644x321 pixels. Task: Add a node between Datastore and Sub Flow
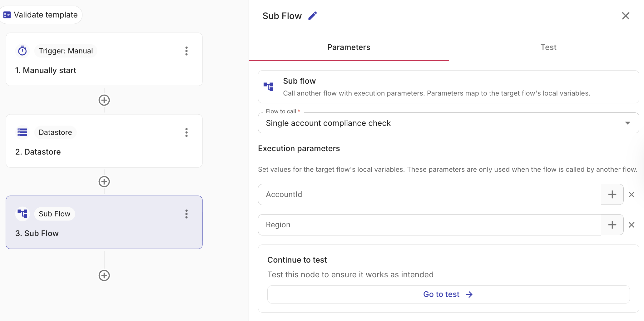[104, 181]
